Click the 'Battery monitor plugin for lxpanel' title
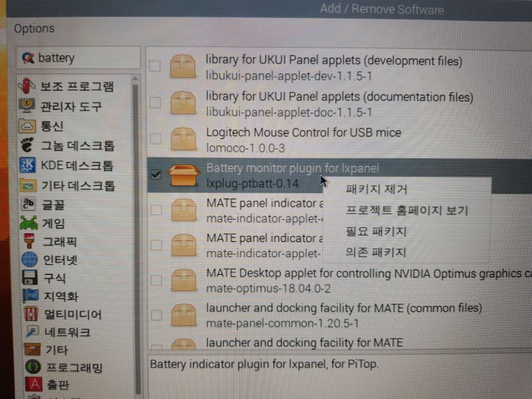 click(292, 168)
